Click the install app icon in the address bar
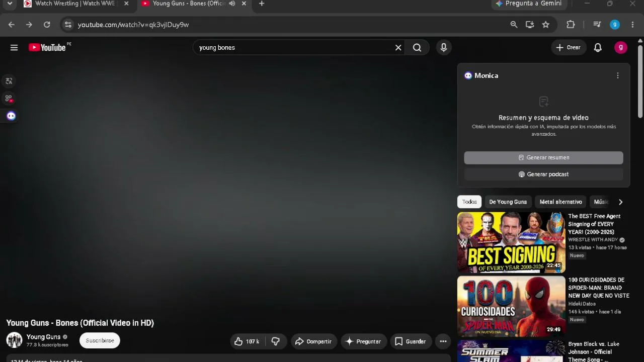Viewport: 644px width, 362px height. [530, 25]
